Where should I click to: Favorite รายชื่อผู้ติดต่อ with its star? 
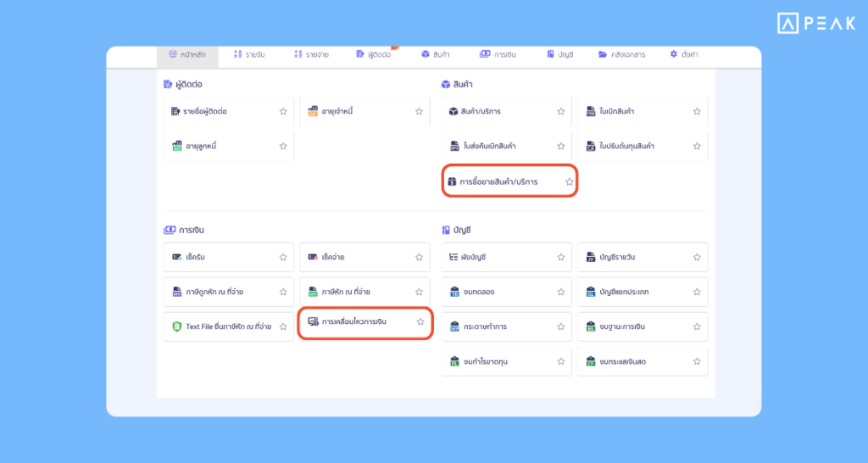tap(283, 111)
